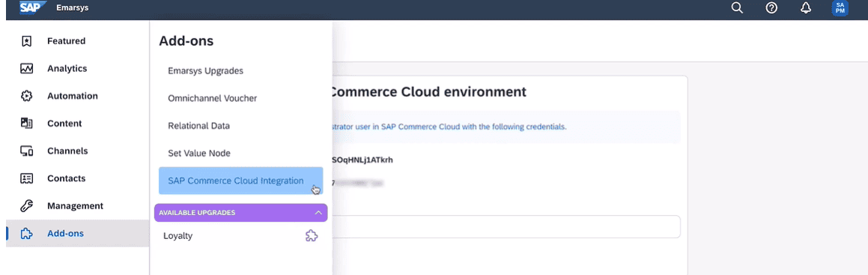Open the help question mark icon
This screenshot has width=868, height=275.
[771, 7]
